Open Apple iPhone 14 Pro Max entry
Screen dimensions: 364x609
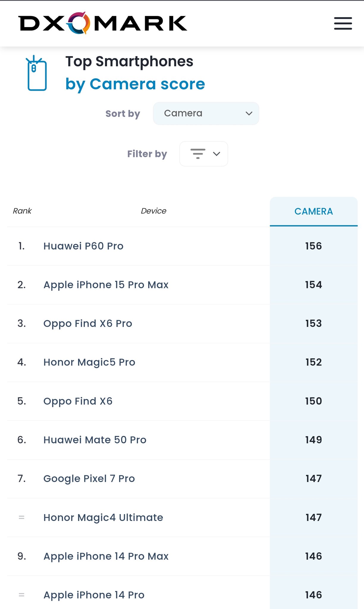coord(106,556)
